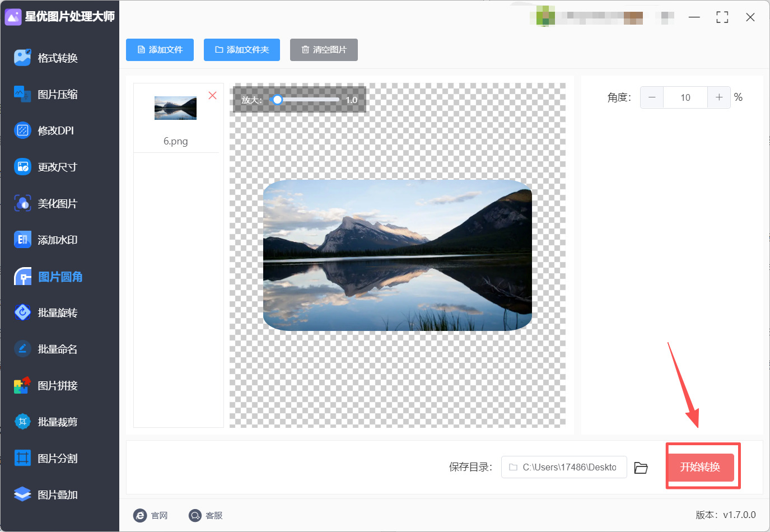Click the 美化图片 sidebar icon
This screenshot has width=770, height=532.
tap(22, 203)
